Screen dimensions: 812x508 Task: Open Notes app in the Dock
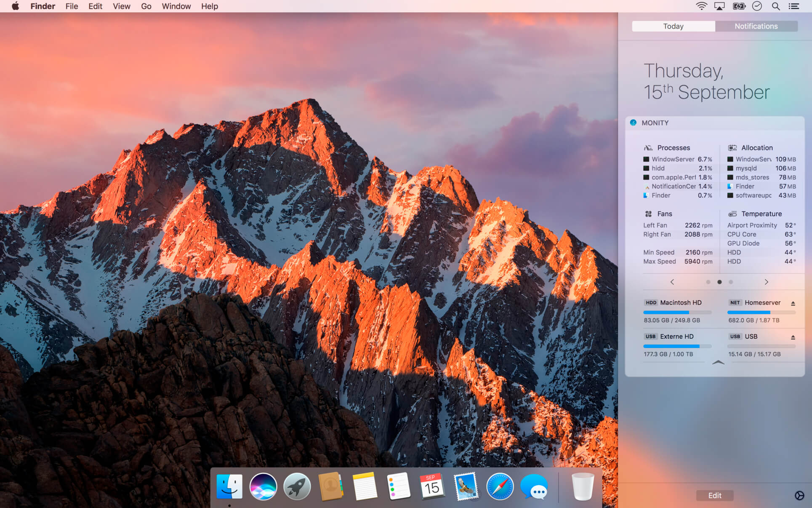[x=365, y=487]
